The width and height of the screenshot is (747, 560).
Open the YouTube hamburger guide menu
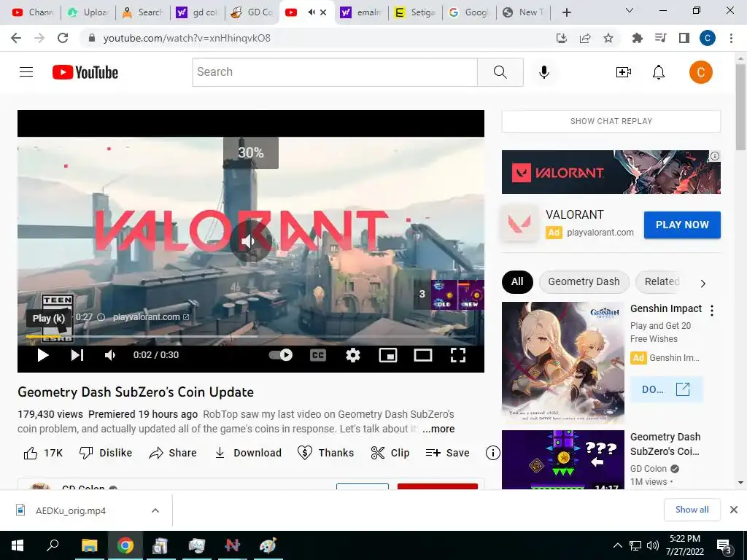pos(26,72)
